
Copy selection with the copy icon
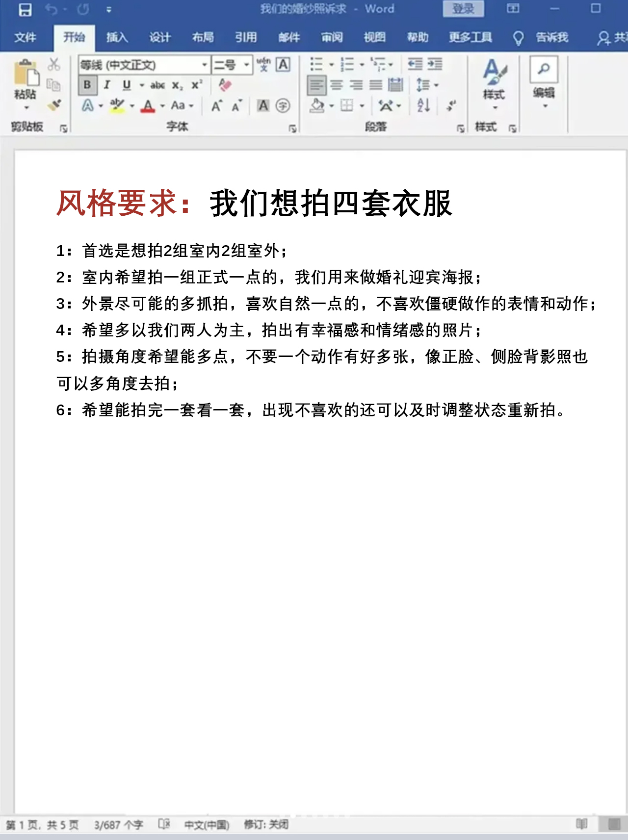coord(53,85)
